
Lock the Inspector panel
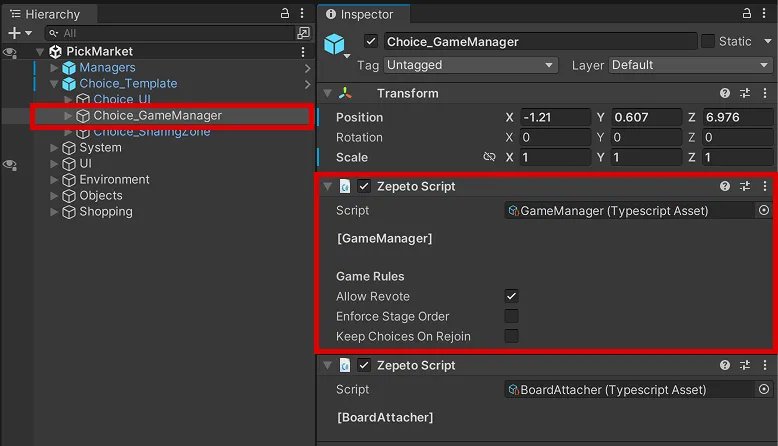coord(747,13)
